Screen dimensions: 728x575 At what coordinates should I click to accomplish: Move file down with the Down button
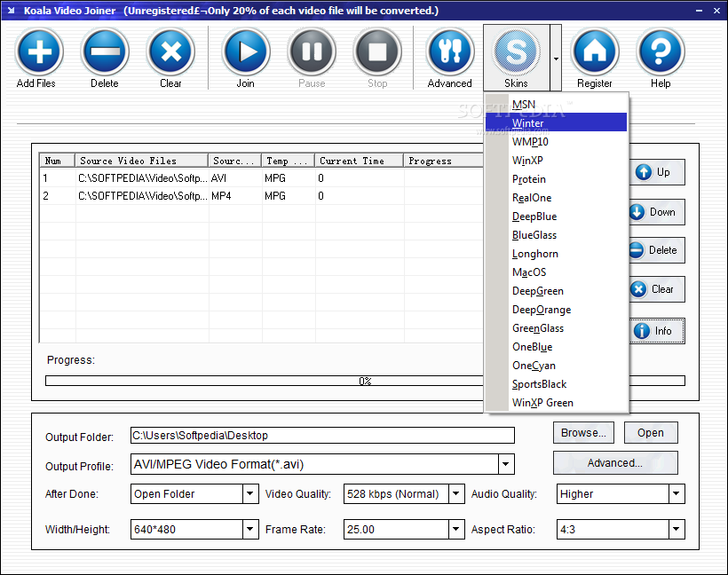click(656, 212)
